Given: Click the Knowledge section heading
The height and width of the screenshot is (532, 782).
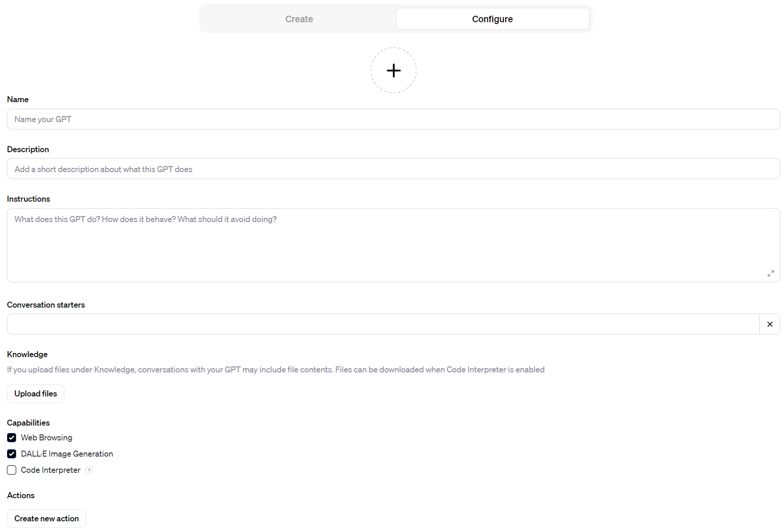Looking at the screenshot, I should pos(27,354).
